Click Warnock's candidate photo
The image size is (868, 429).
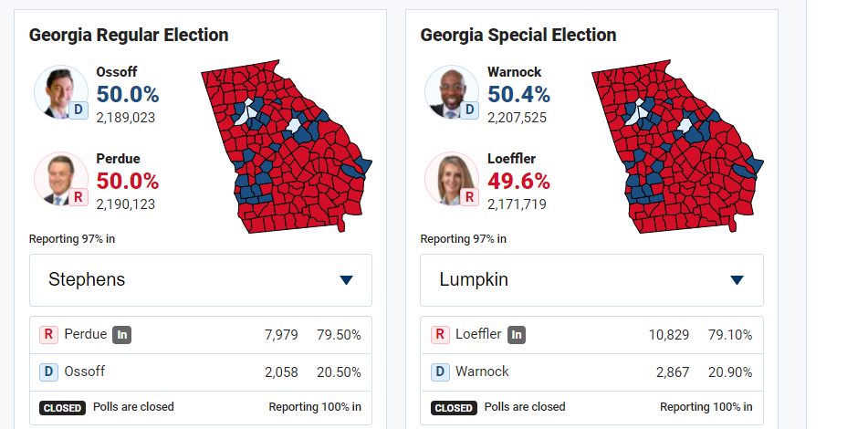click(x=451, y=92)
